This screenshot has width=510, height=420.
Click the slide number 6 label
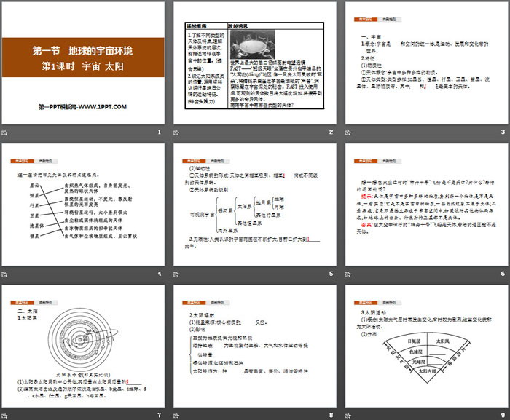(x=503, y=274)
